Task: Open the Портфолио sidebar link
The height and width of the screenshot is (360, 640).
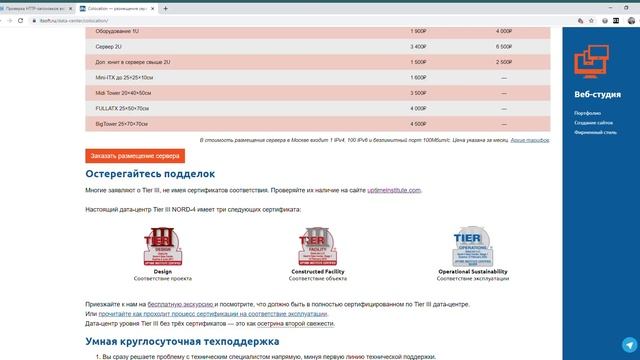Action: [587, 113]
